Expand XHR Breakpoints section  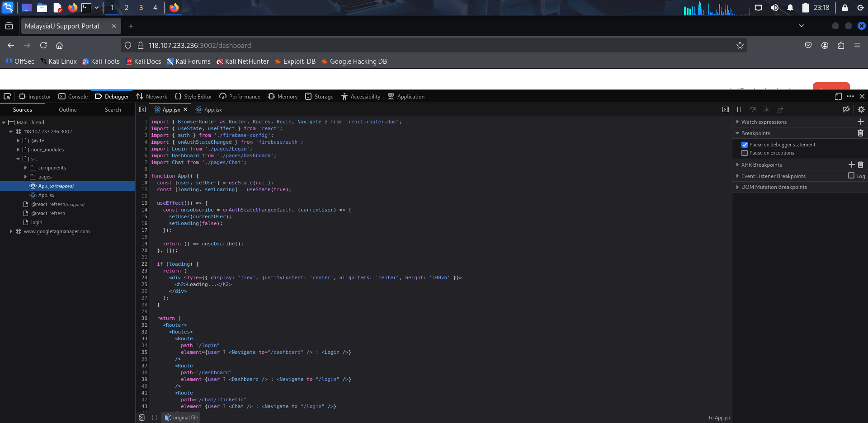738,165
